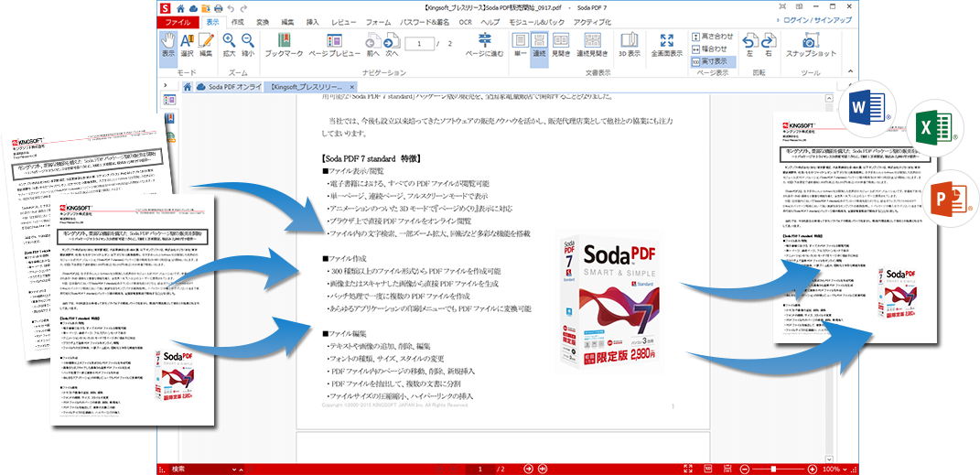
Task: Expand left sidebar with arrow
Action: click(165, 86)
